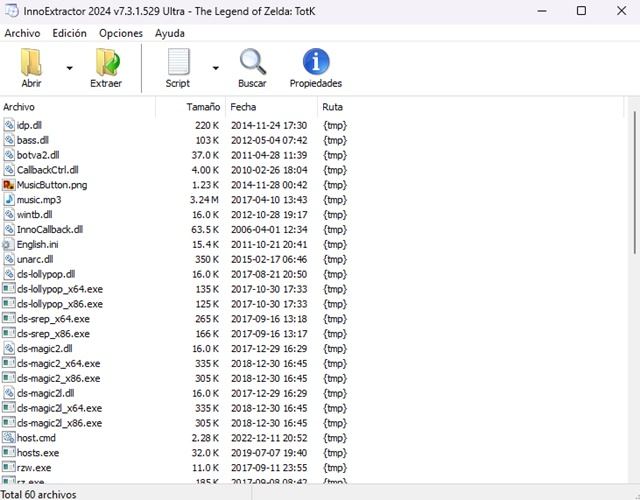Click the Abrir folder icon

[31, 62]
